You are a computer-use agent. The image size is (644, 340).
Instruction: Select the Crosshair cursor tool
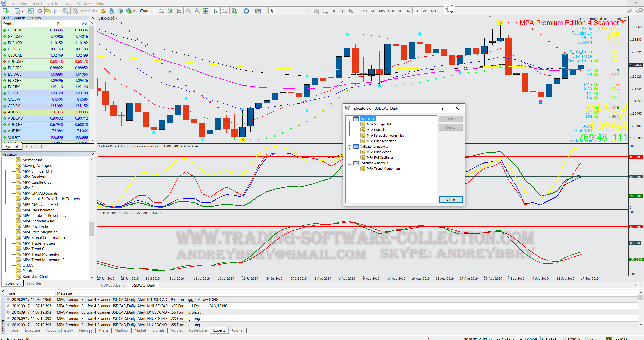coord(281,11)
